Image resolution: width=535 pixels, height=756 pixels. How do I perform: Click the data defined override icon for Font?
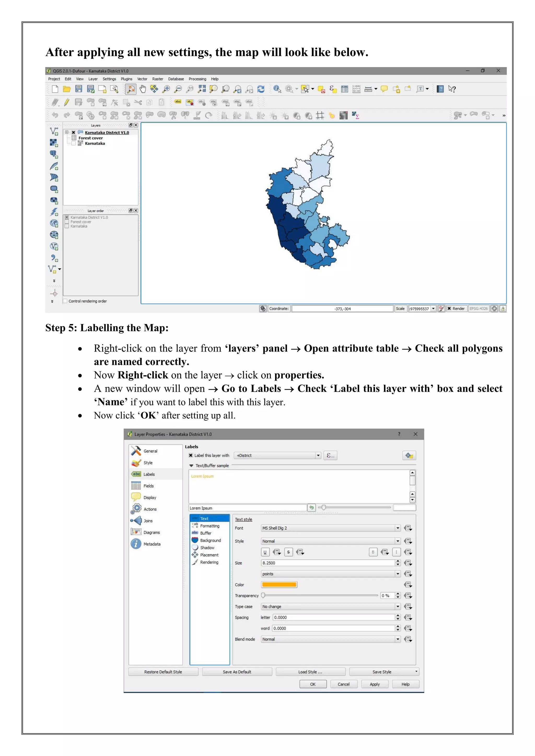[x=408, y=528]
